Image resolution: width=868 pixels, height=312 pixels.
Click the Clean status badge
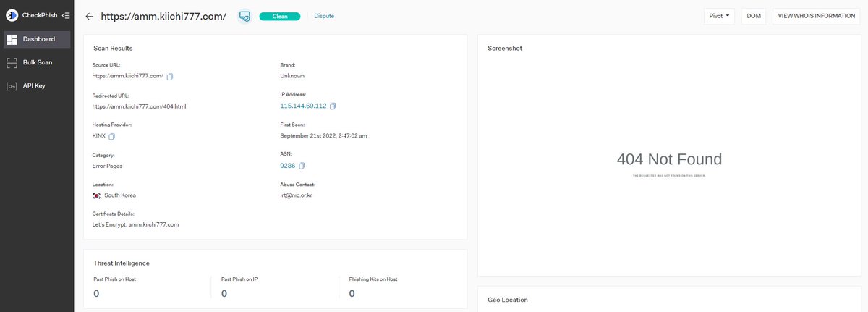pyautogui.click(x=279, y=16)
